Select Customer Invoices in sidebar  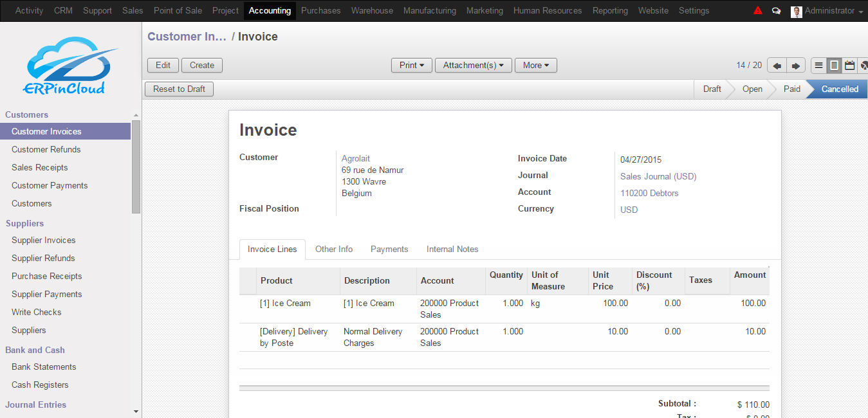[65, 132]
